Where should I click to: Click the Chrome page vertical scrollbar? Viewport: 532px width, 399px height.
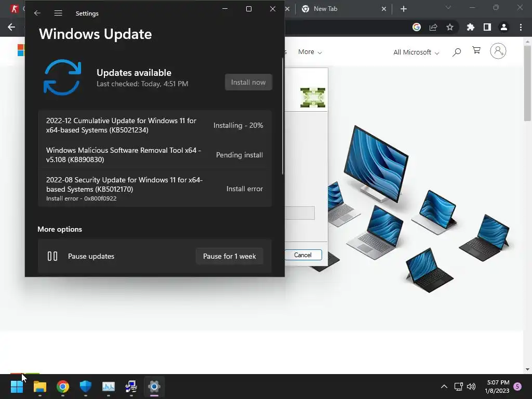pyautogui.click(x=527, y=83)
